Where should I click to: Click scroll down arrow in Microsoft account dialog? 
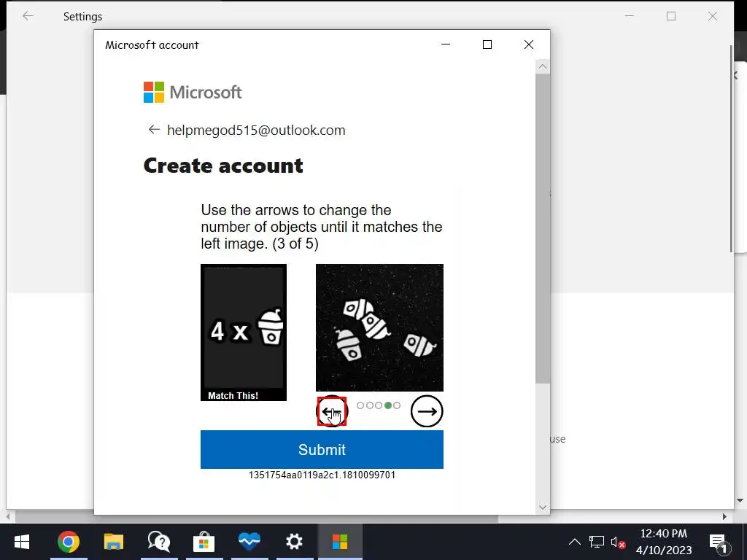point(543,507)
